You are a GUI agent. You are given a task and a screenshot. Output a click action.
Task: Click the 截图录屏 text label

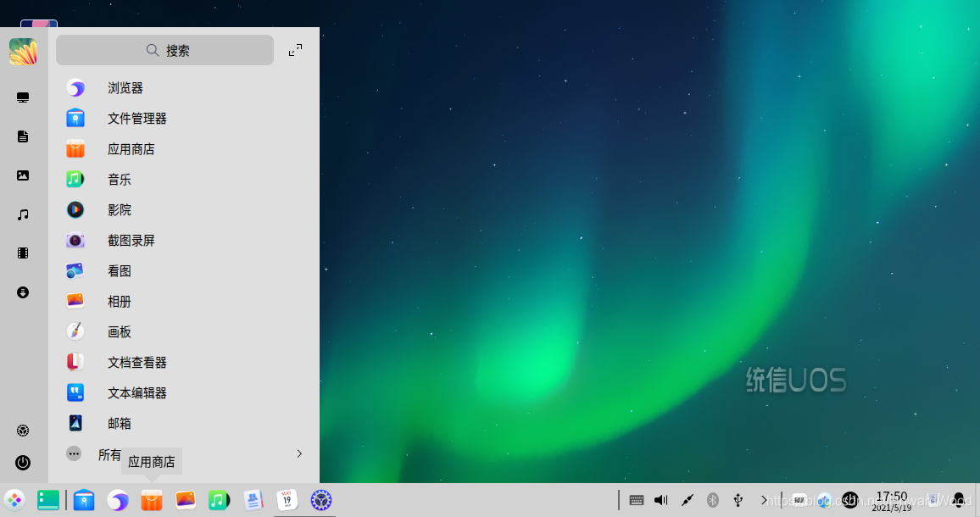[x=131, y=241]
